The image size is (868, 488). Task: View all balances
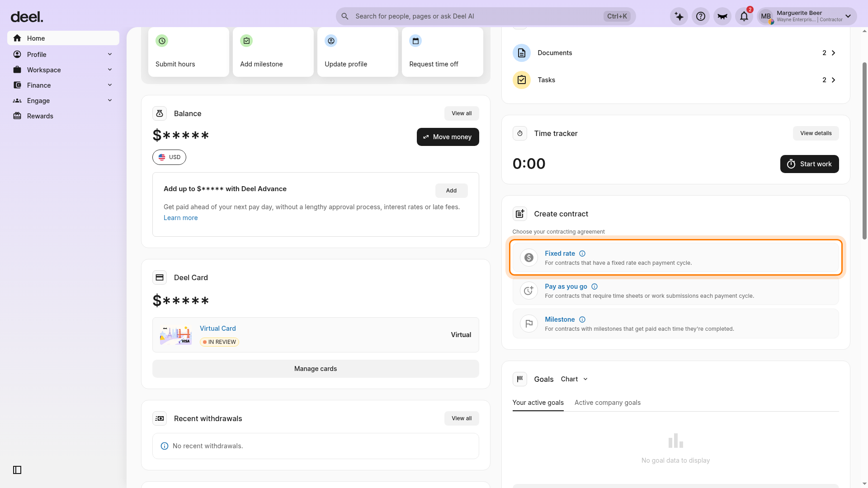pos(462,113)
